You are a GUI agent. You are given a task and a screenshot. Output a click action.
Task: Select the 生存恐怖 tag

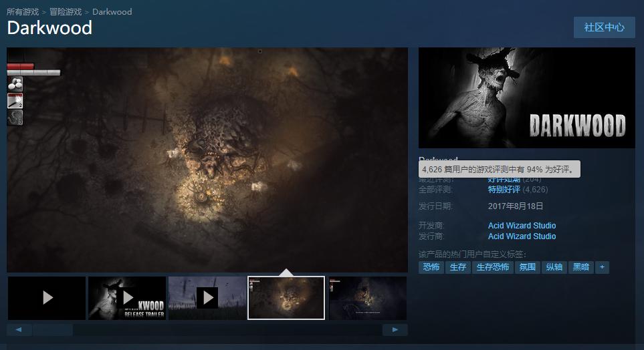click(492, 267)
